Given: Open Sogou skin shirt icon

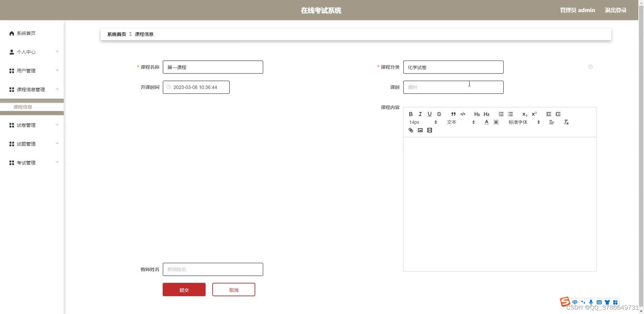Looking at the screenshot, I should click(x=607, y=302).
